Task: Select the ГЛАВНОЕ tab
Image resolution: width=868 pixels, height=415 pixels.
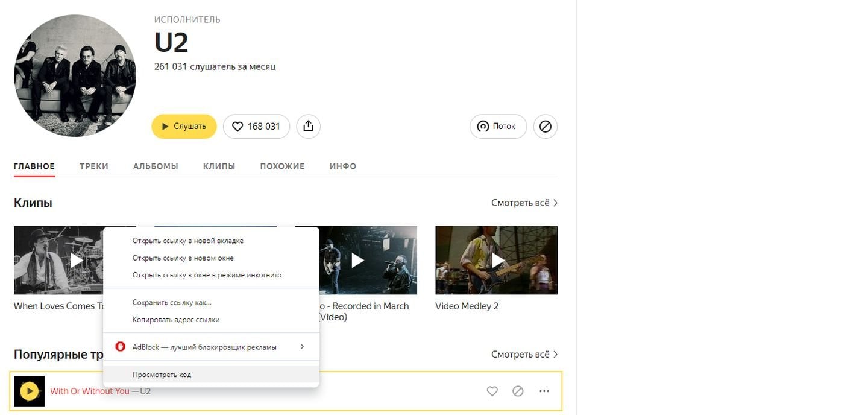Action: (34, 166)
